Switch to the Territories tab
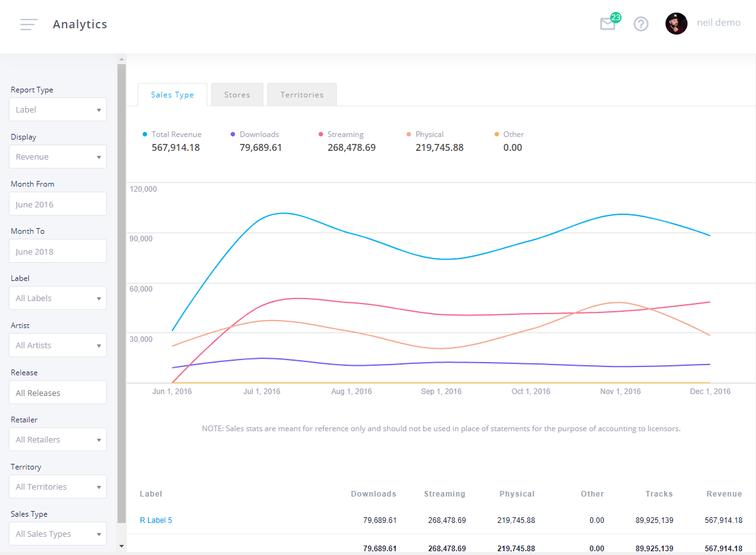Image resolution: width=756 pixels, height=555 pixels. tap(302, 94)
